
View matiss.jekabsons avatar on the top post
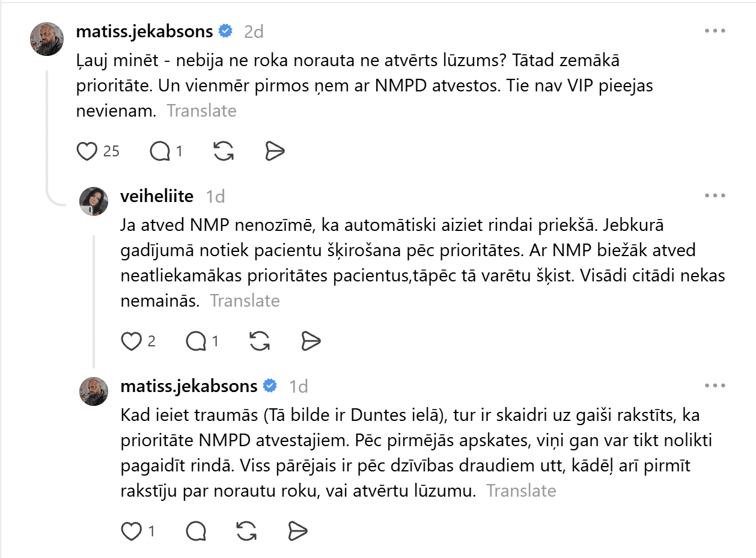(x=47, y=39)
